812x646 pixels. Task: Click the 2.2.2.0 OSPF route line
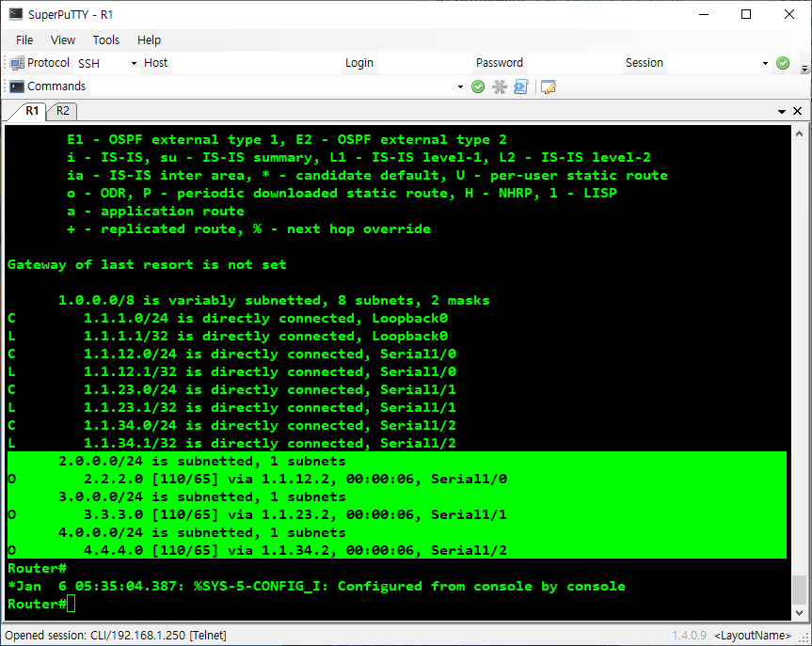[258, 479]
